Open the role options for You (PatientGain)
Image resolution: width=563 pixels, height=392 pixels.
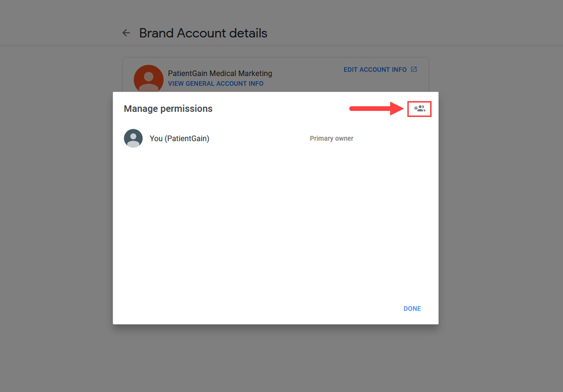pyautogui.click(x=331, y=138)
